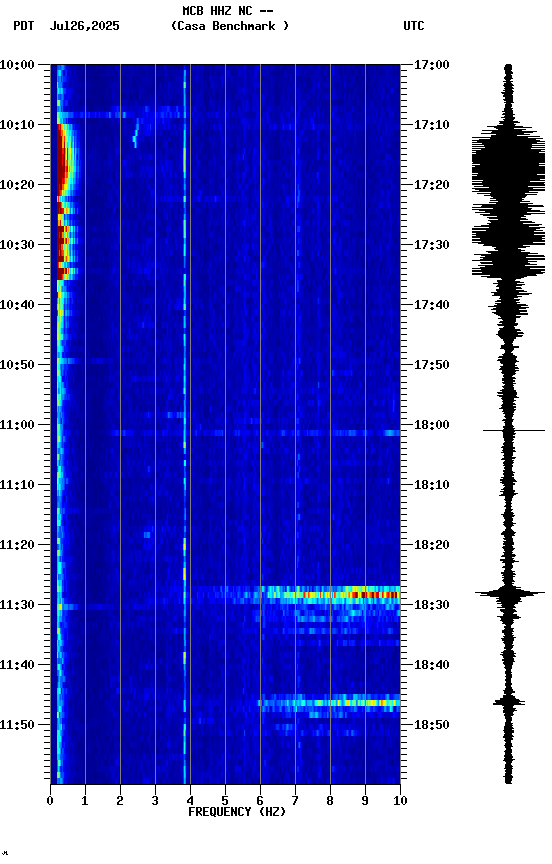Screen dimensions: 552x864
Task: Click the 18:00 UTC time label
Action: (432, 425)
